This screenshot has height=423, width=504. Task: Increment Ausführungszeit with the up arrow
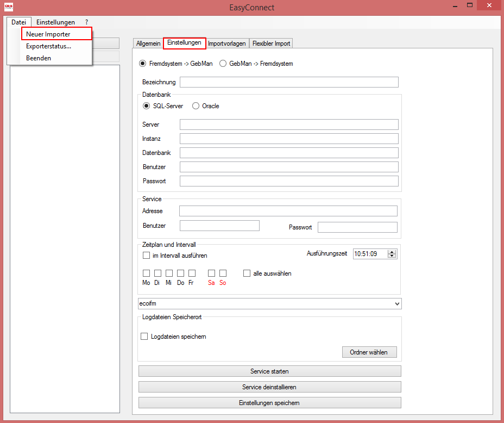390,251
